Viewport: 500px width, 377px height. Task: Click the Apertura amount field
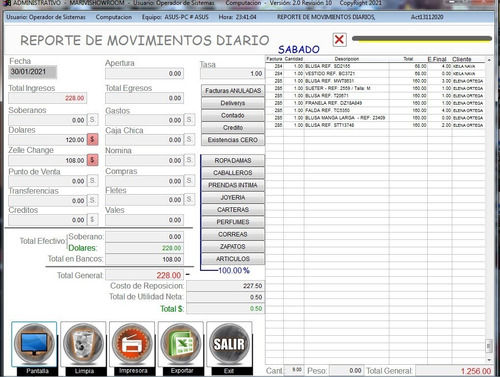point(144,74)
